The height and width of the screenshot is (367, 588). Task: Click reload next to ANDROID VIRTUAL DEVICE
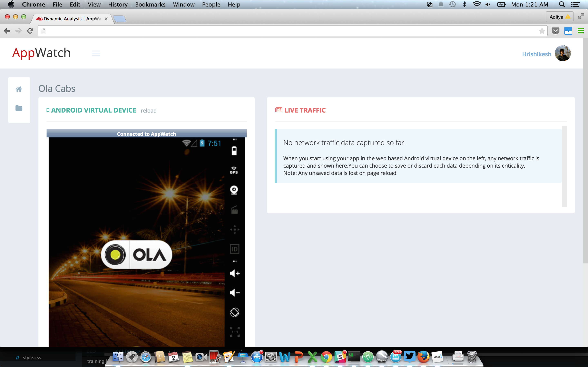click(149, 110)
